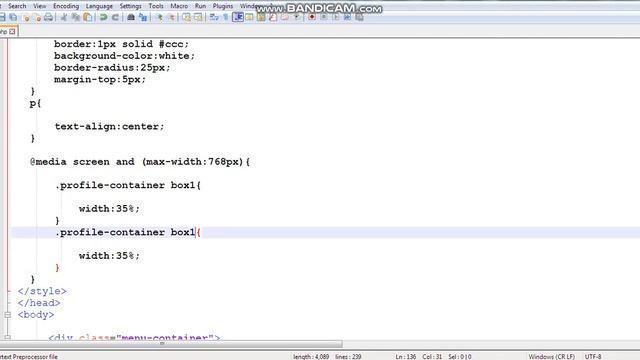Open the Macro menu
Image resolution: width=640 pixels, height=360 pixels.
(x=179, y=6)
